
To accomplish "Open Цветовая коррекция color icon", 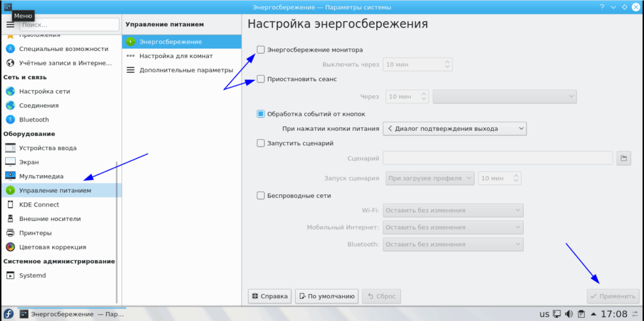I will pos(10,247).
